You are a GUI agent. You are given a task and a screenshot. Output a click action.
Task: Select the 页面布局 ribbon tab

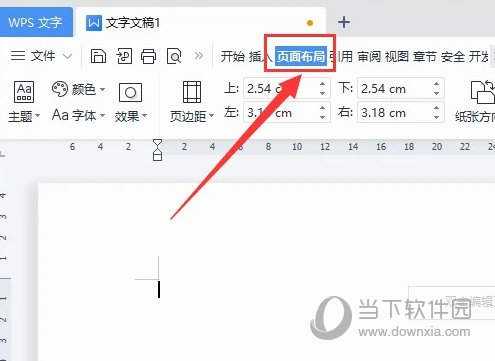coord(301,56)
